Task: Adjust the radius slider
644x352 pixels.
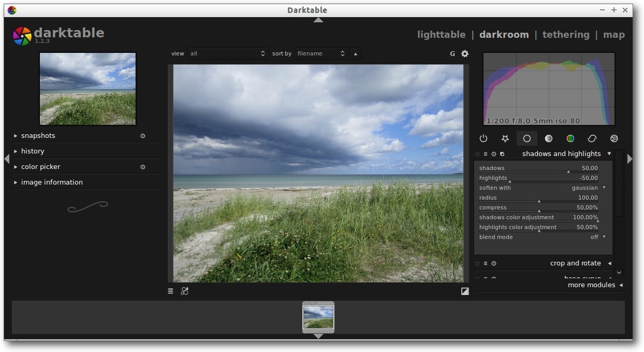Action: pyautogui.click(x=538, y=198)
